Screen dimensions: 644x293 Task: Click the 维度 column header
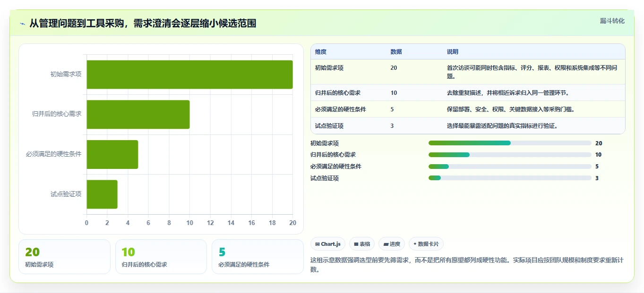321,52
